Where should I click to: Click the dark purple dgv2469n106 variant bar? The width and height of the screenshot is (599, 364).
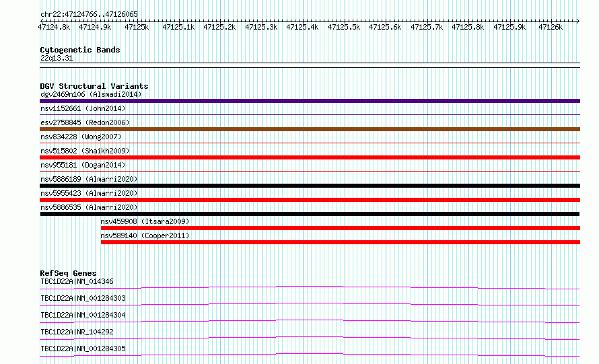point(310,101)
